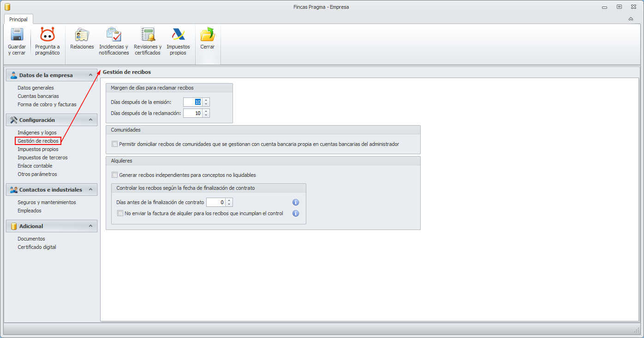
Task: Increase Días antes de la finalización value
Action: click(229, 200)
